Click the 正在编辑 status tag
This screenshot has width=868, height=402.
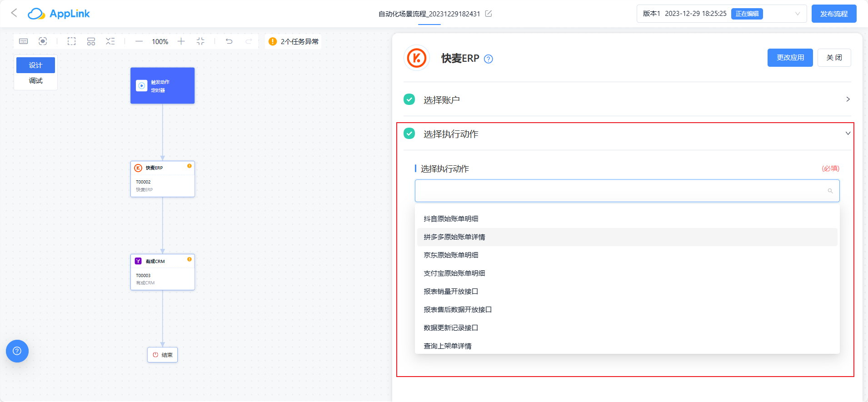(x=747, y=14)
